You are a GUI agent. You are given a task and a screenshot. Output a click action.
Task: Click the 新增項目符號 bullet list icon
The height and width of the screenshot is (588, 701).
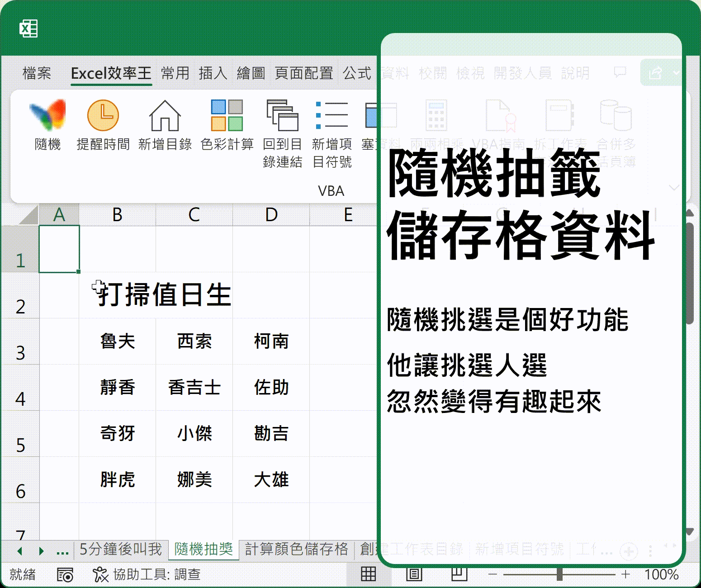tap(332, 116)
